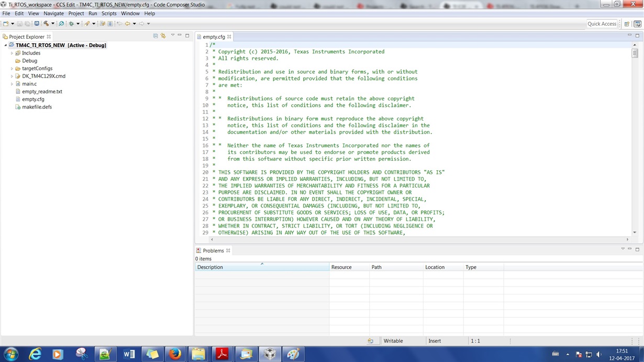Click the editor vertical scrollbar thumb
The image size is (644, 362).
(635, 53)
